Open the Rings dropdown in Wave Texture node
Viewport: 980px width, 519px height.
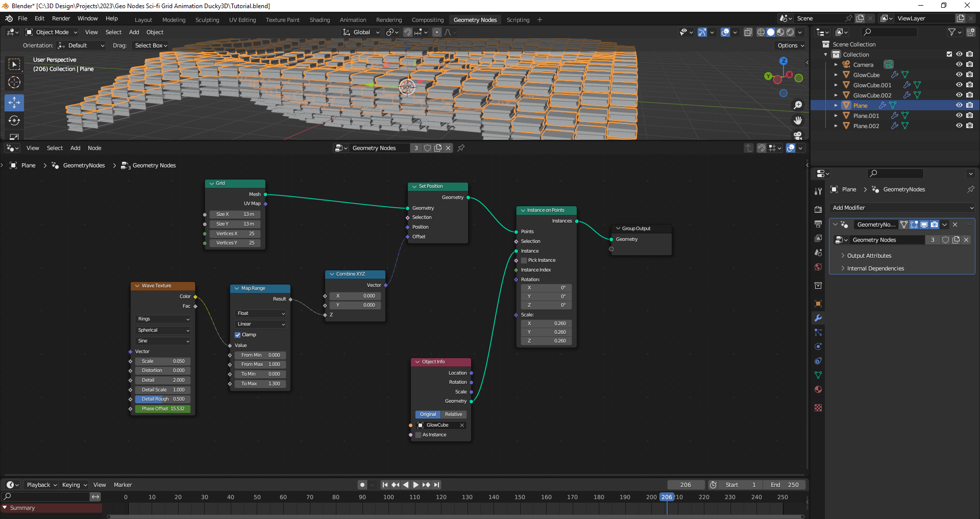coord(162,318)
